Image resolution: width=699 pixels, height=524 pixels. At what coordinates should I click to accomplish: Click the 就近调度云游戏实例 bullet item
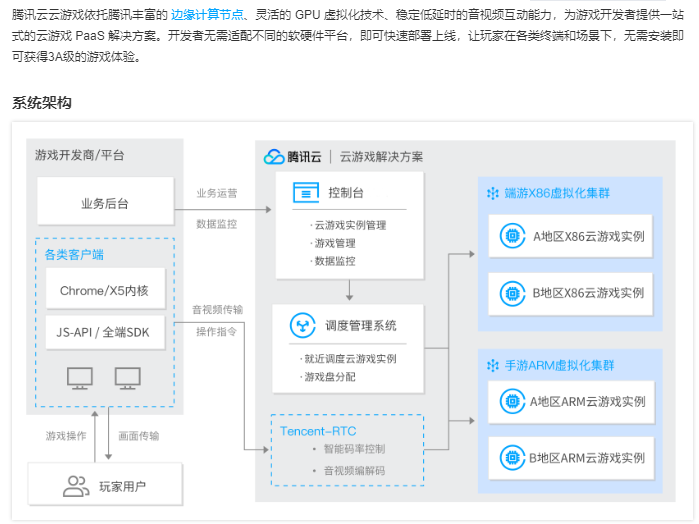tap(350, 359)
